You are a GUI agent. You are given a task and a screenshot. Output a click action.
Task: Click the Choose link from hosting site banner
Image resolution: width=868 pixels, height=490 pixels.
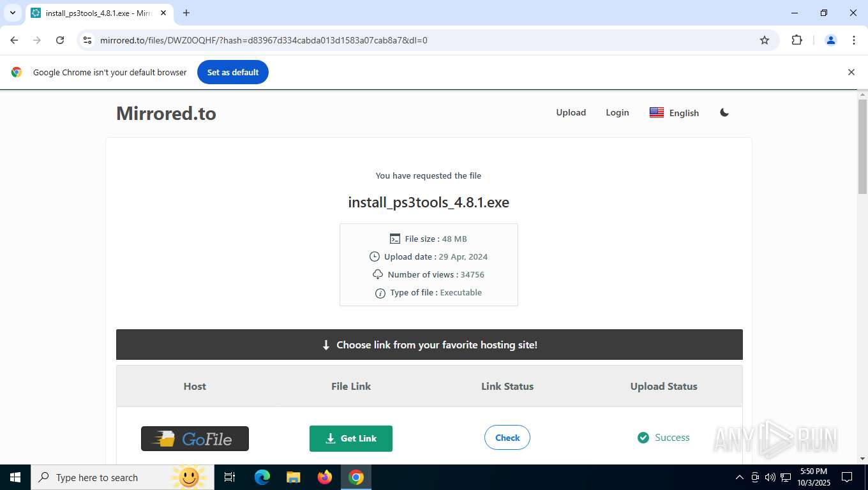430,345
